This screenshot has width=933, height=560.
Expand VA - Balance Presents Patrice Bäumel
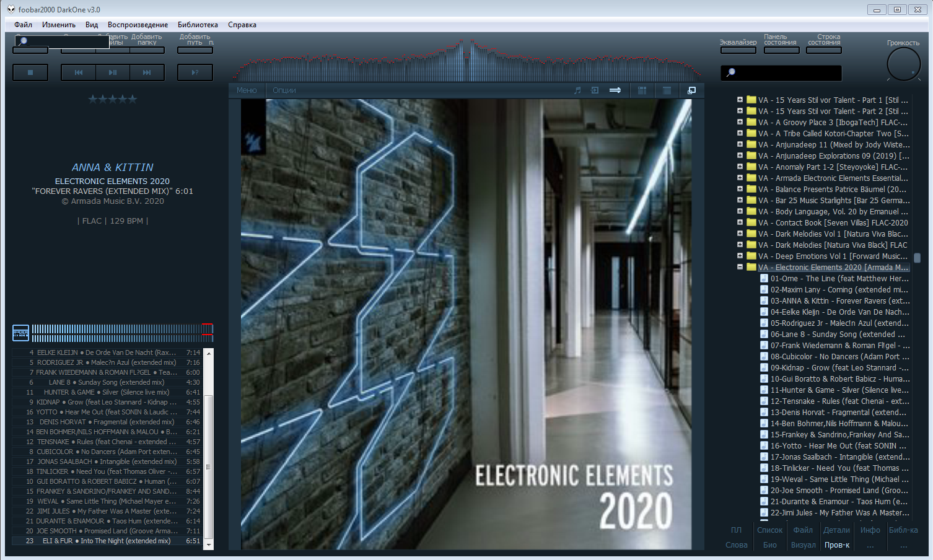point(740,189)
